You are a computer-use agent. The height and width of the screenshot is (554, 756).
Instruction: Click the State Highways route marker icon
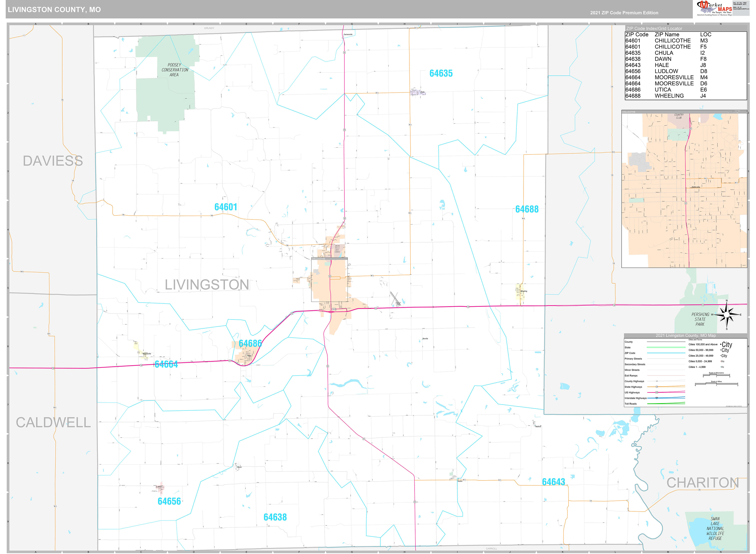[657, 387]
